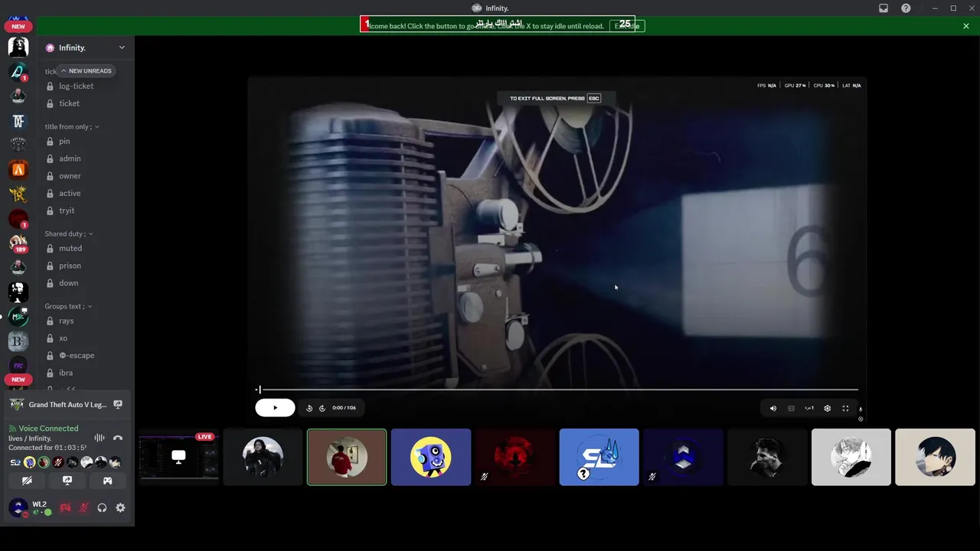Click the yellow avatar in voice members row
980x551 pixels.
click(x=29, y=462)
